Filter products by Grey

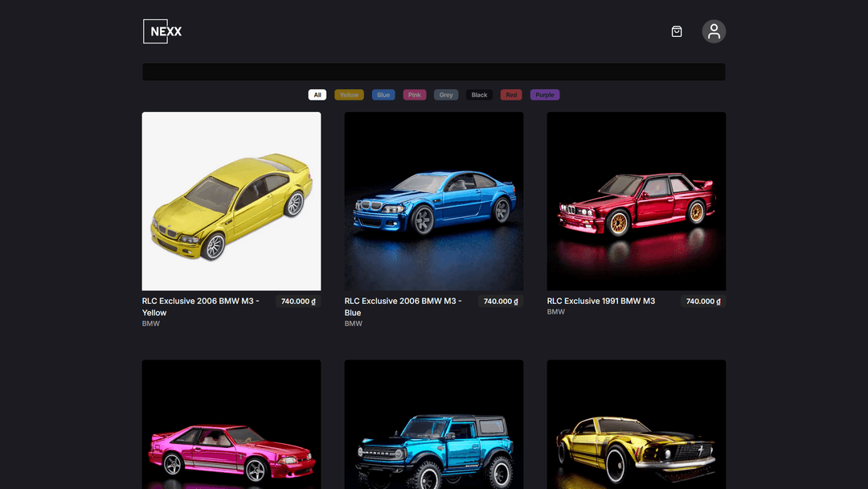point(445,95)
